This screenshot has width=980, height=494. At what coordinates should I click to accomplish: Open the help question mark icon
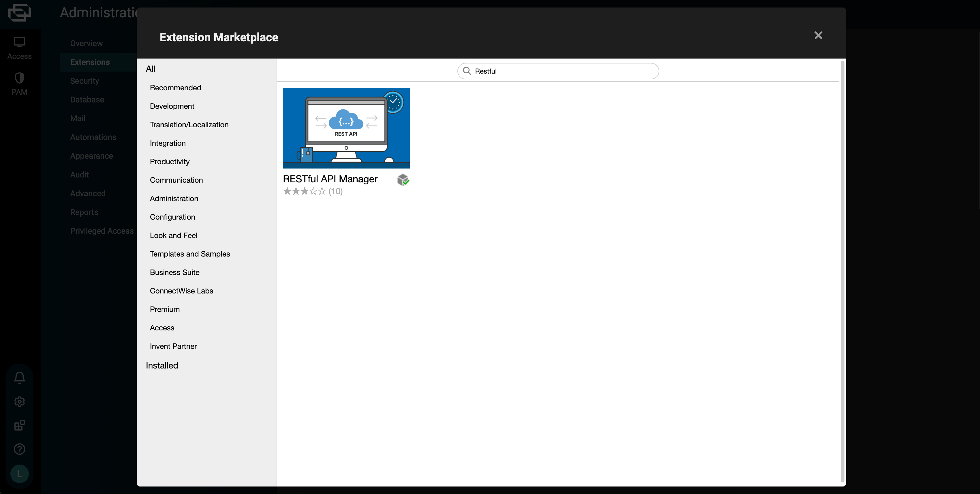[19, 449]
